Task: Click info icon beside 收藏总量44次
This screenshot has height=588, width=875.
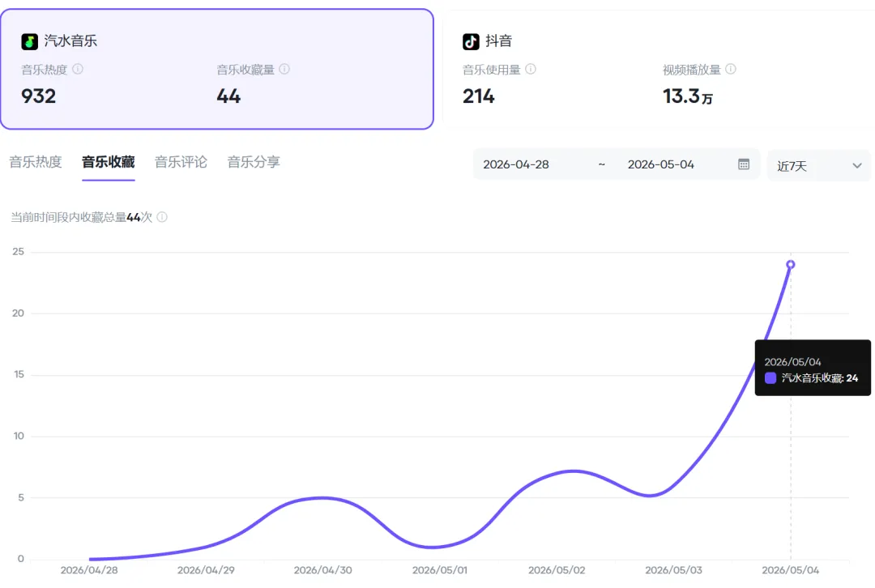Action: pos(162,217)
